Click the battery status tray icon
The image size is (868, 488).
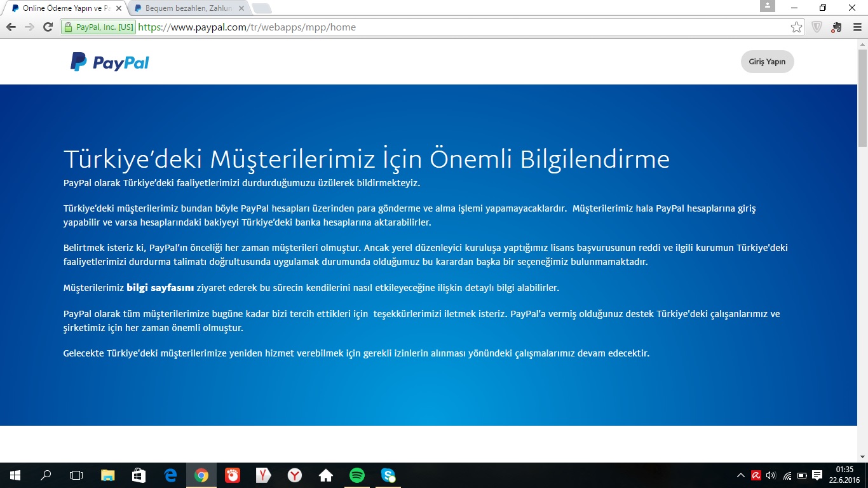[802, 475]
